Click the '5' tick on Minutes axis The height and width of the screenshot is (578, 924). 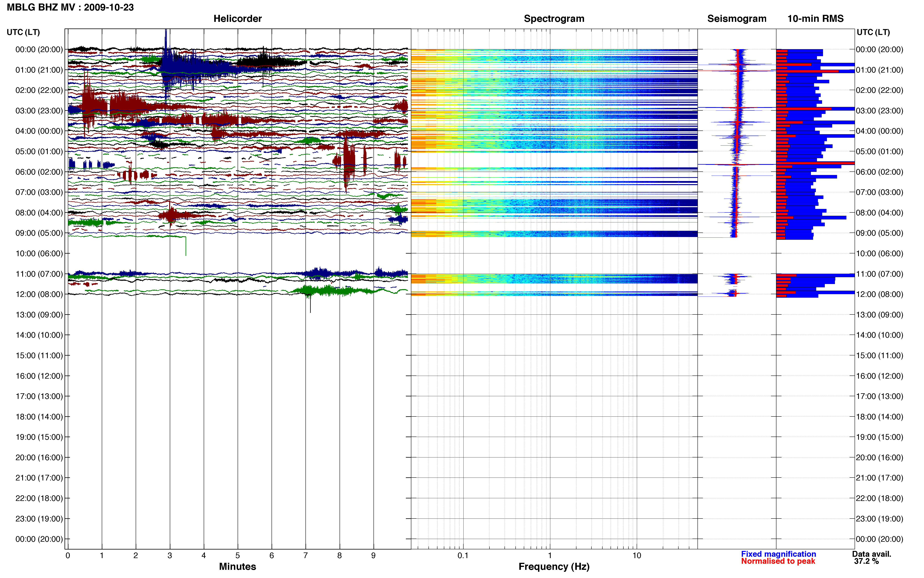pos(238,555)
